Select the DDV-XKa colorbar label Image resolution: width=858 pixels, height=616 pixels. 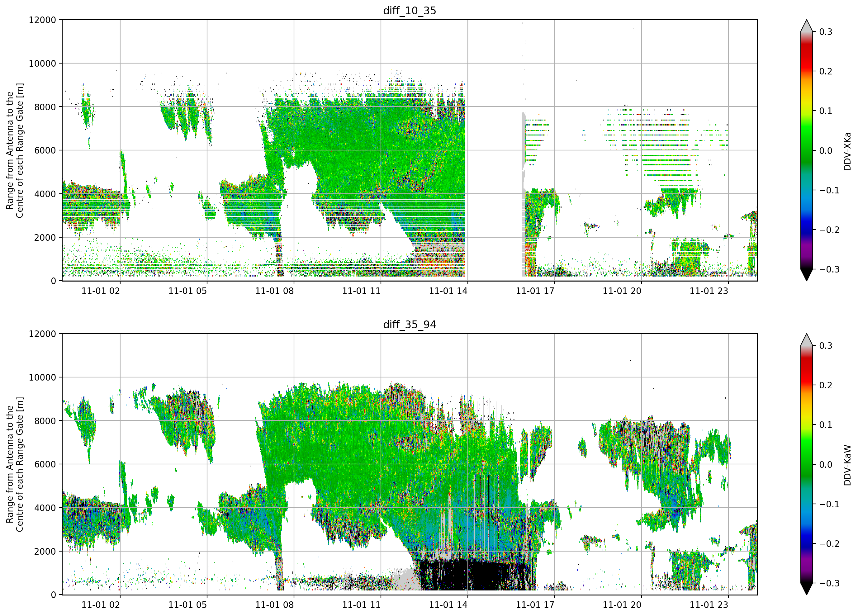coord(847,151)
